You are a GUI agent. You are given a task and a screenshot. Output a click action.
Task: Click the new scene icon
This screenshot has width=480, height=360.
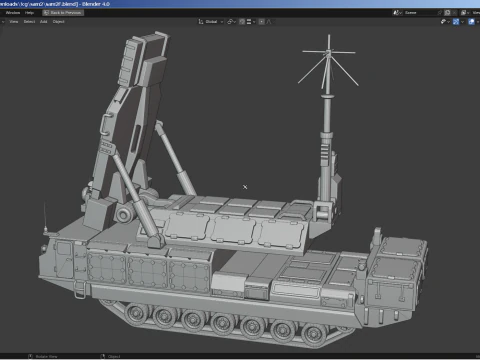[447, 13]
